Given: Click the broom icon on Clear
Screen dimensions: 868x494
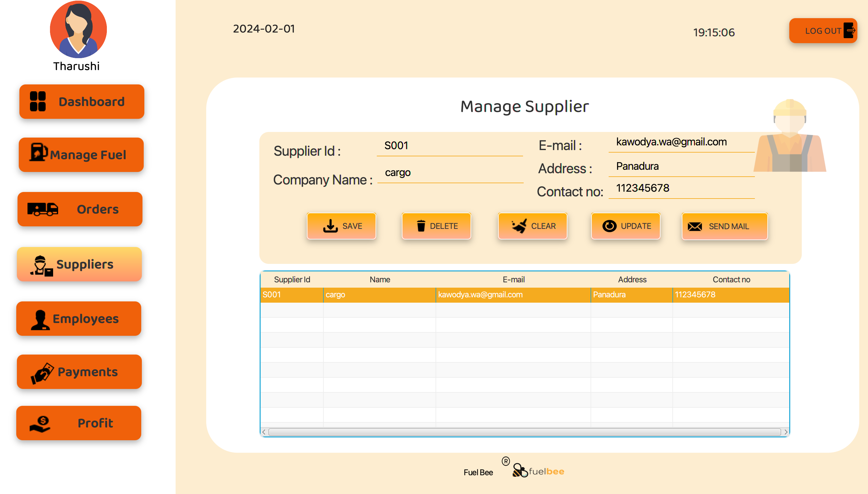Looking at the screenshot, I should [x=519, y=226].
